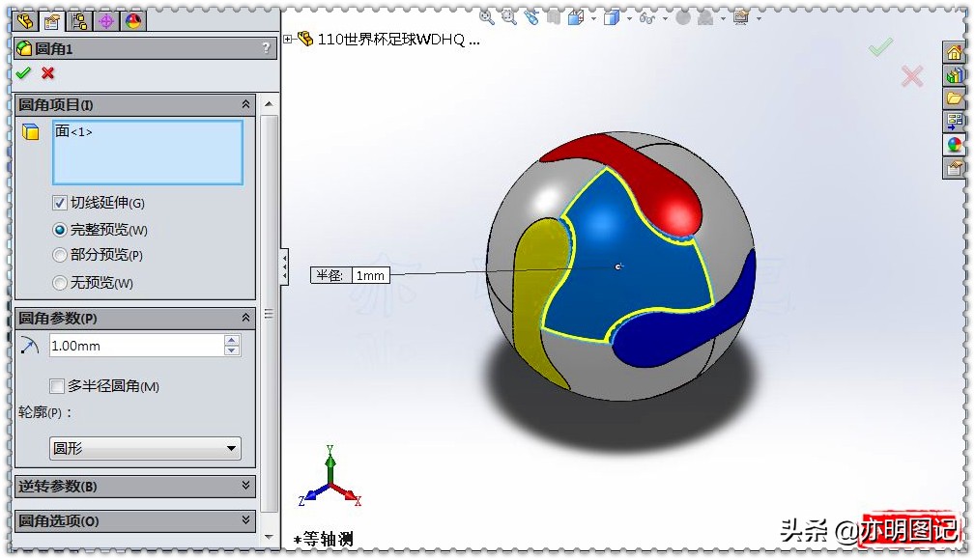Expand the 逆转参数(B) section

(135, 487)
